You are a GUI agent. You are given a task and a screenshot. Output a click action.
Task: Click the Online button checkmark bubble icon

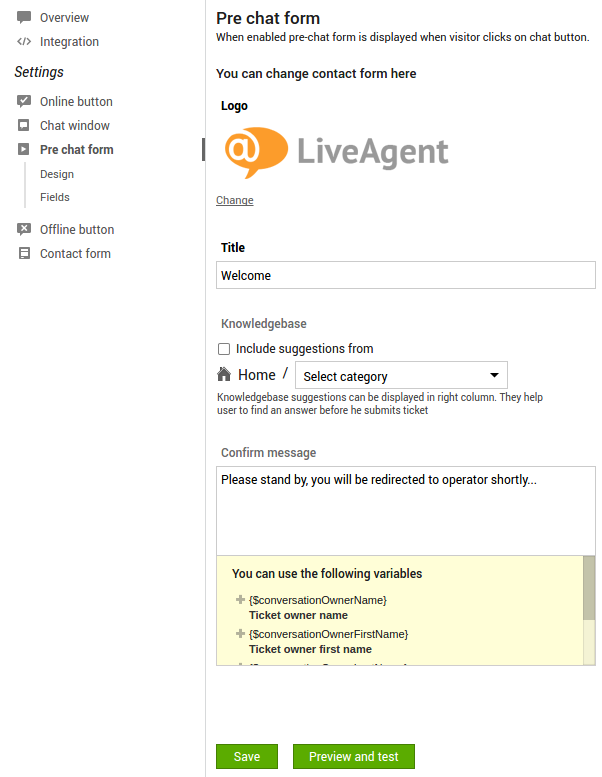(x=24, y=101)
